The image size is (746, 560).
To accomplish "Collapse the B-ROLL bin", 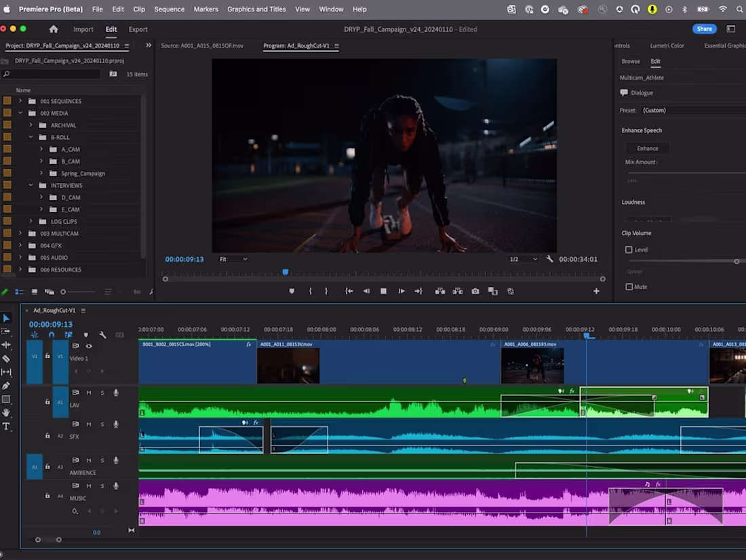I will [31, 137].
